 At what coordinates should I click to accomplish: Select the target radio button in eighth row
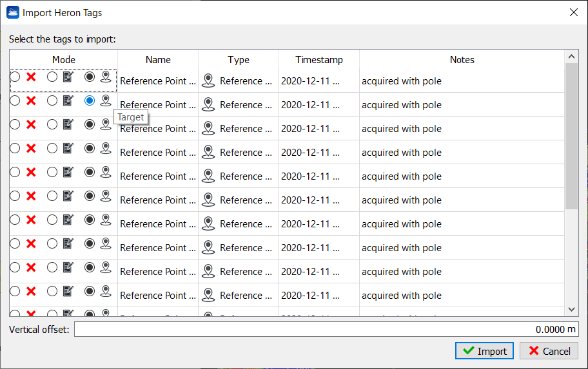pos(90,244)
